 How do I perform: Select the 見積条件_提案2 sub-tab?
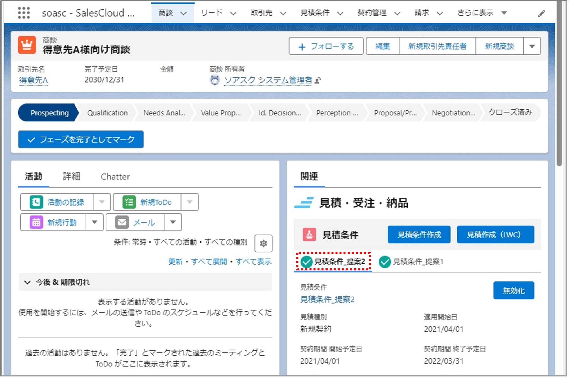[x=333, y=262]
